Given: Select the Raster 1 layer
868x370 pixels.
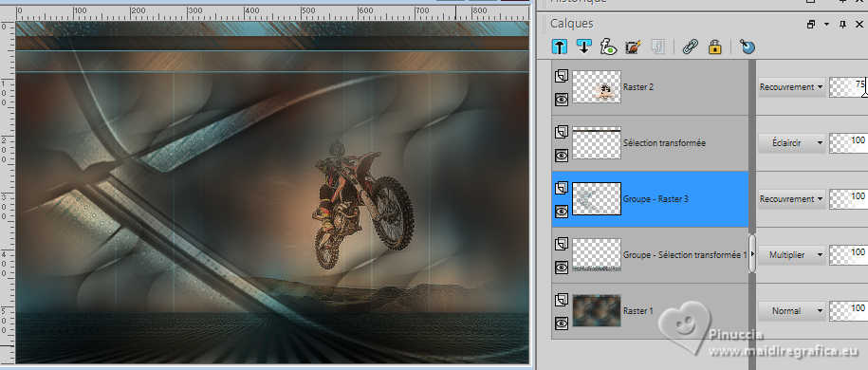Looking at the screenshot, I should coord(650,311).
